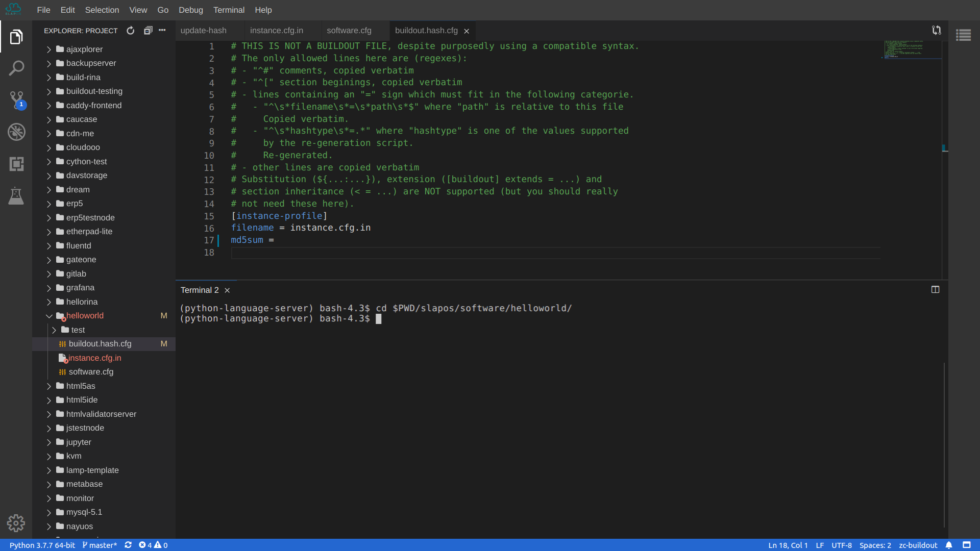Click the open changes icon in editor toolbar
980x551 pixels.
937,31
